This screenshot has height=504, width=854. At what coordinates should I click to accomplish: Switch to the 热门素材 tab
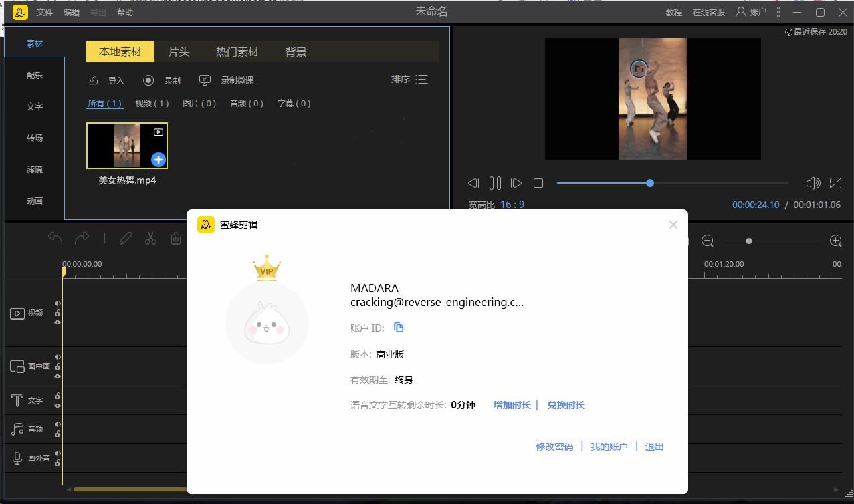pos(237,51)
